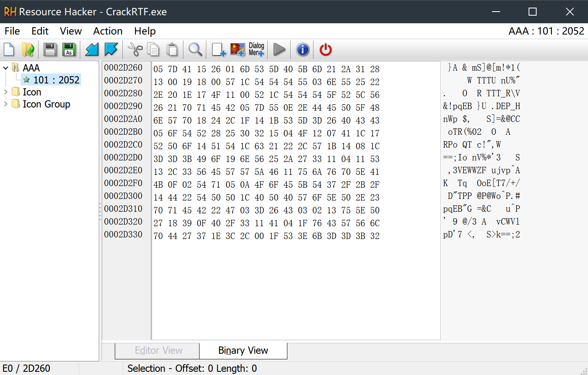Screen dimensions: 588x375
Task: Save with the gray floppy disk icon
Action: (x=50, y=50)
